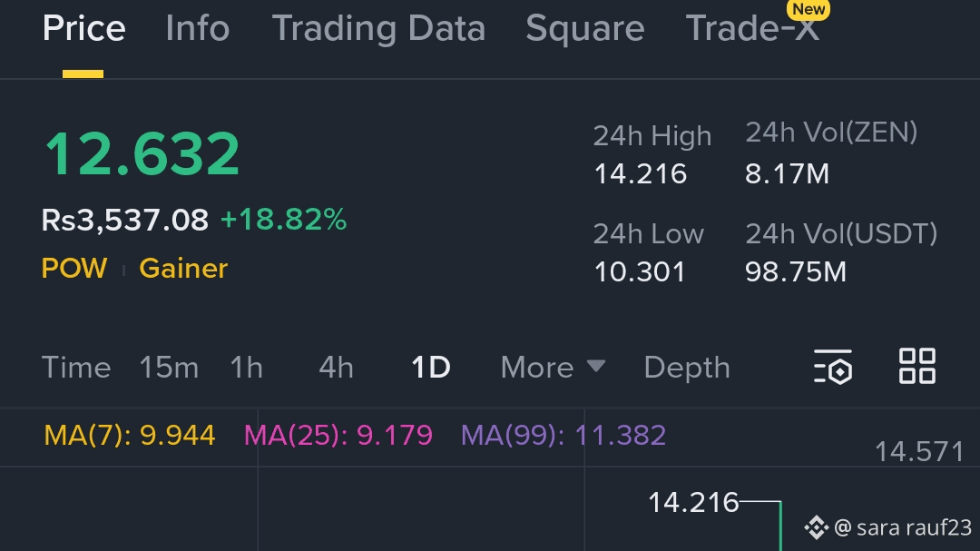Select the Price tab
The height and width of the screenshot is (551, 980).
click(83, 29)
